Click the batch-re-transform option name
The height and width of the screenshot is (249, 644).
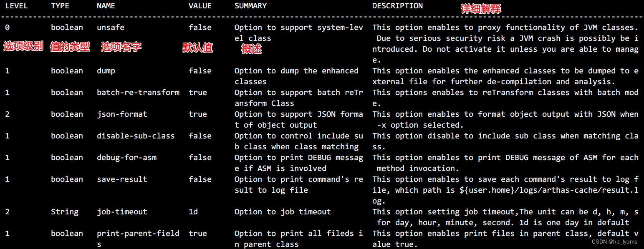point(138,93)
